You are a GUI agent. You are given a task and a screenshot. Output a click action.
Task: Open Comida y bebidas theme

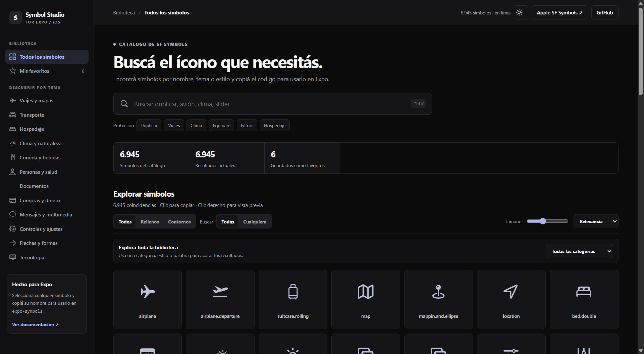point(47,158)
